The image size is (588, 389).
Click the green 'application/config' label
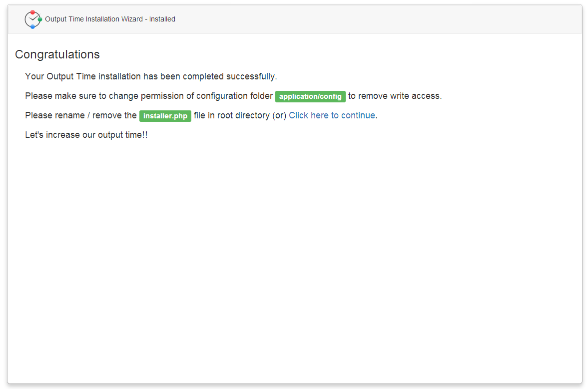pyautogui.click(x=310, y=96)
